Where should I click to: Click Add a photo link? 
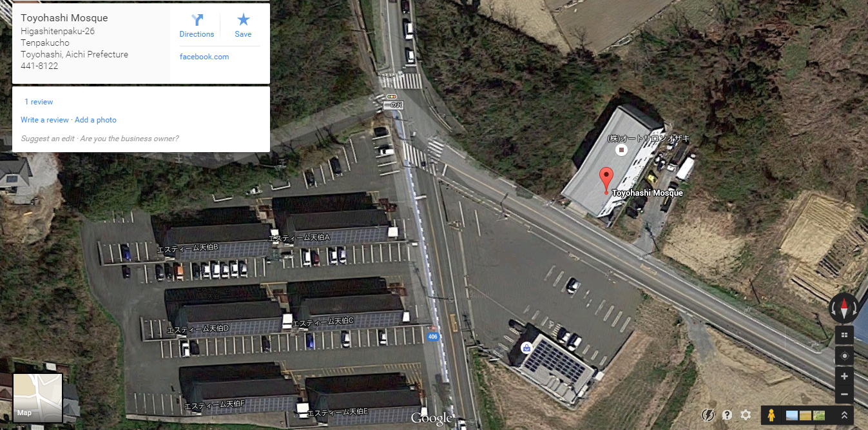[95, 120]
